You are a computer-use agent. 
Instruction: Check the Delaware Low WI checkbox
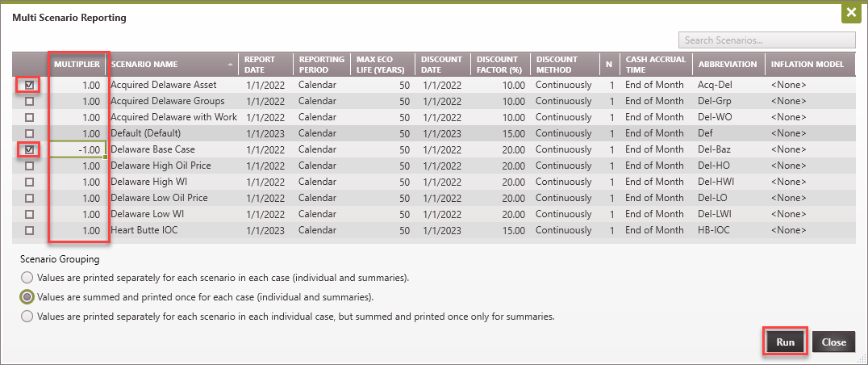click(30, 214)
